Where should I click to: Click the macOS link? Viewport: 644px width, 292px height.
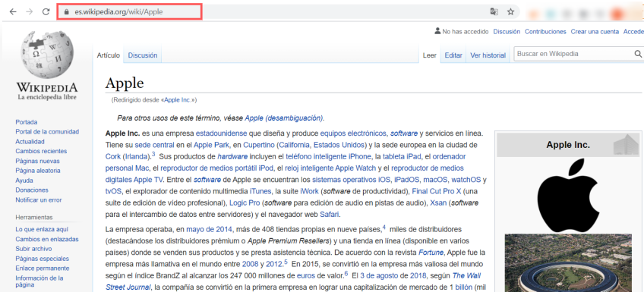[x=435, y=180]
